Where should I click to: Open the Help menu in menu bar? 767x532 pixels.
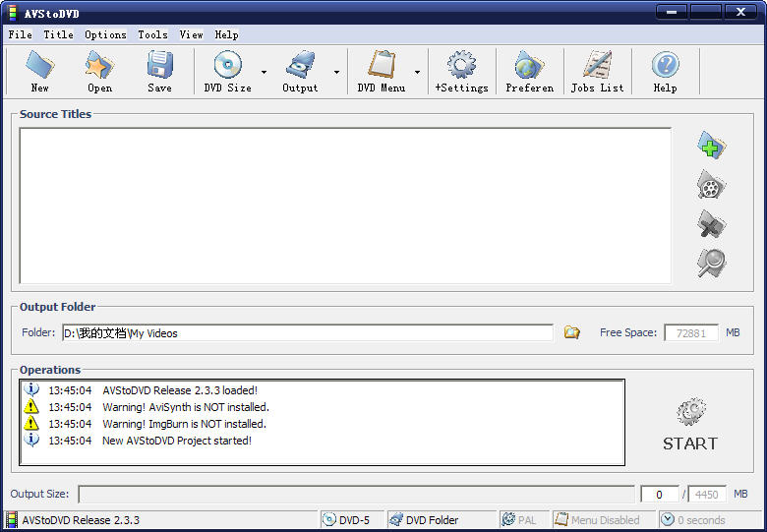(x=226, y=34)
